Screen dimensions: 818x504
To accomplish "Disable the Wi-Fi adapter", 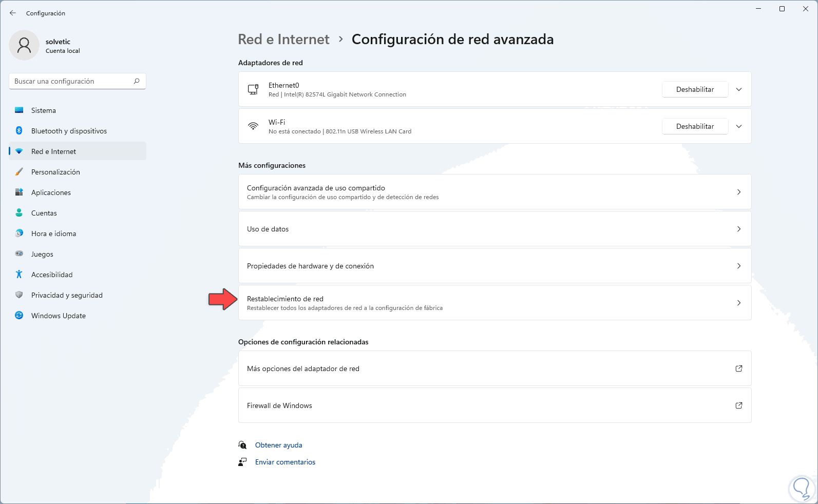I will click(695, 126).
